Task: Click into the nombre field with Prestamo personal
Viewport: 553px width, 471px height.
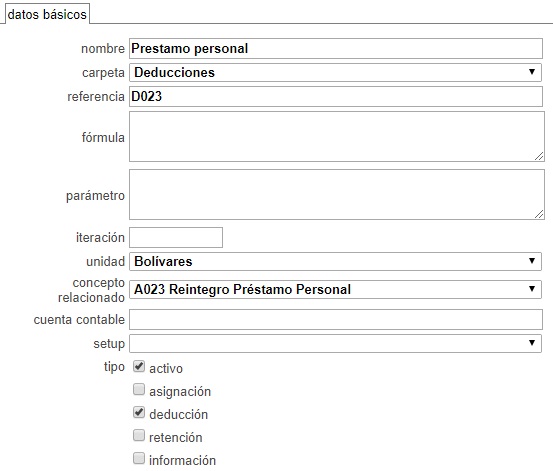Action: point(336,48)
